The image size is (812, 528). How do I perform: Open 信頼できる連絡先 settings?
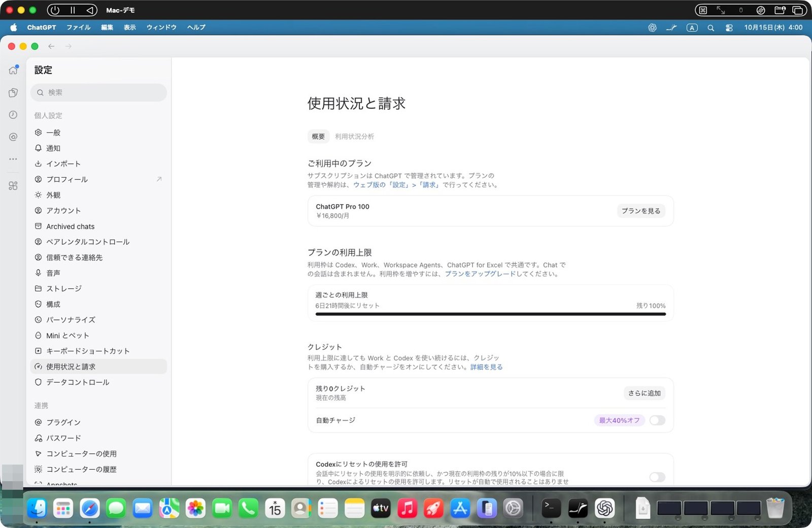click(98, 257)
